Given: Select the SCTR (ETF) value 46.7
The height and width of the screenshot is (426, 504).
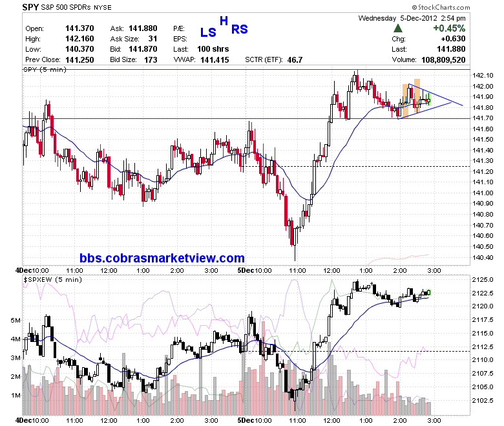Looking at the screenshot, I should pos(295,60).
